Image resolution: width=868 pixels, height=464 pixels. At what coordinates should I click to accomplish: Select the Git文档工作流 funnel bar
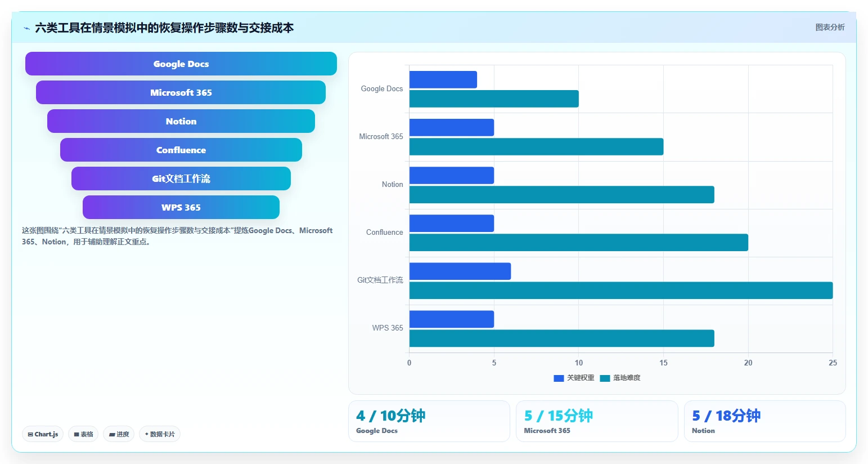(x=181, y=179)
